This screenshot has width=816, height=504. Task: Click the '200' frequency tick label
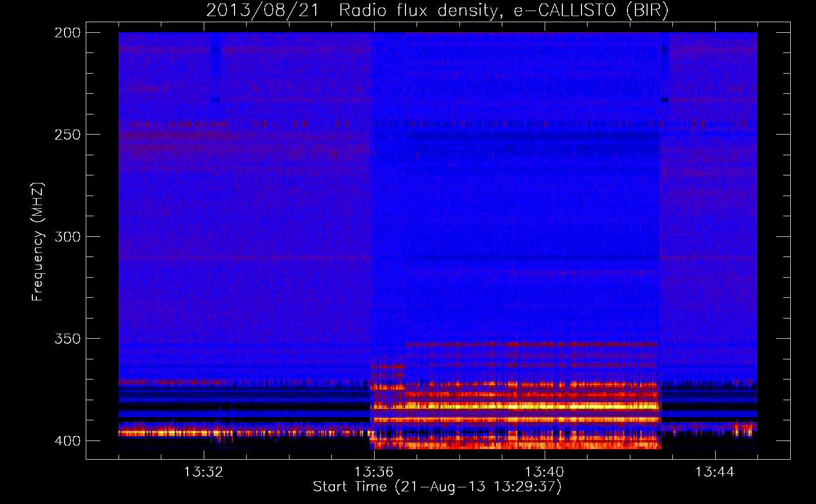coord(68,33)
